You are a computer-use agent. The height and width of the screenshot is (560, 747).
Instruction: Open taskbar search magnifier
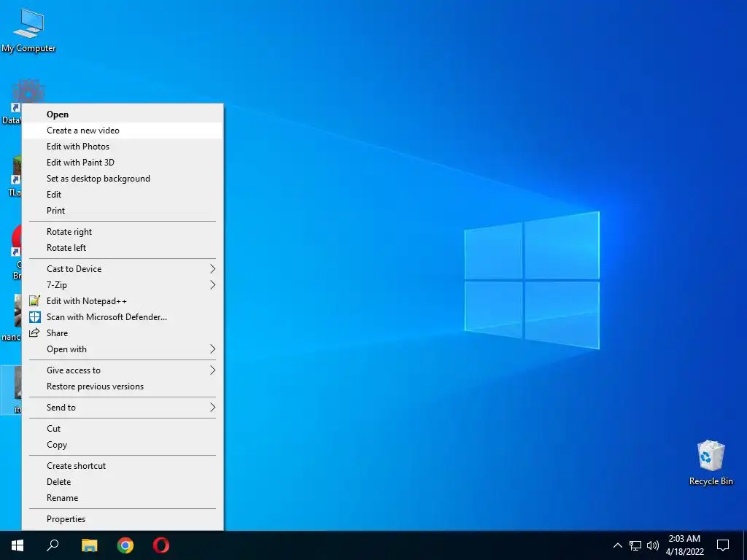coord(53,545)
